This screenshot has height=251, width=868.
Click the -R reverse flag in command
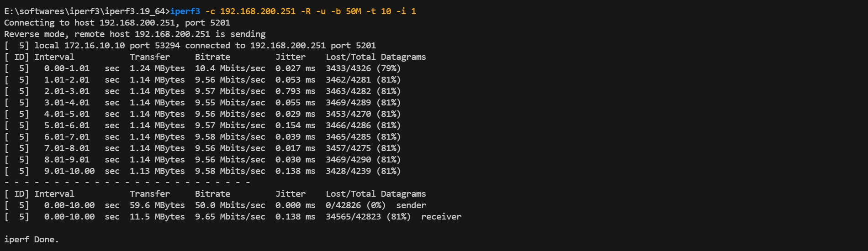pos(306,11)
